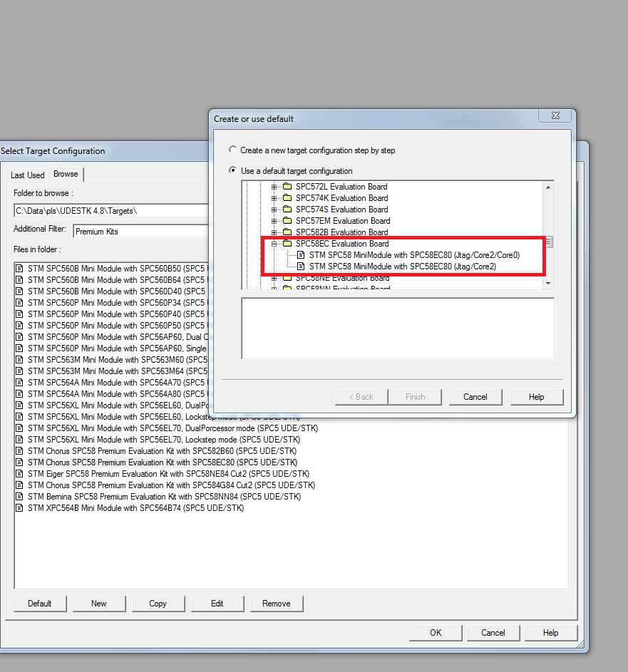628x672 pixels.
Task: Click file icon of SPC560P34 list entry
Action: (x=19, y=303)
